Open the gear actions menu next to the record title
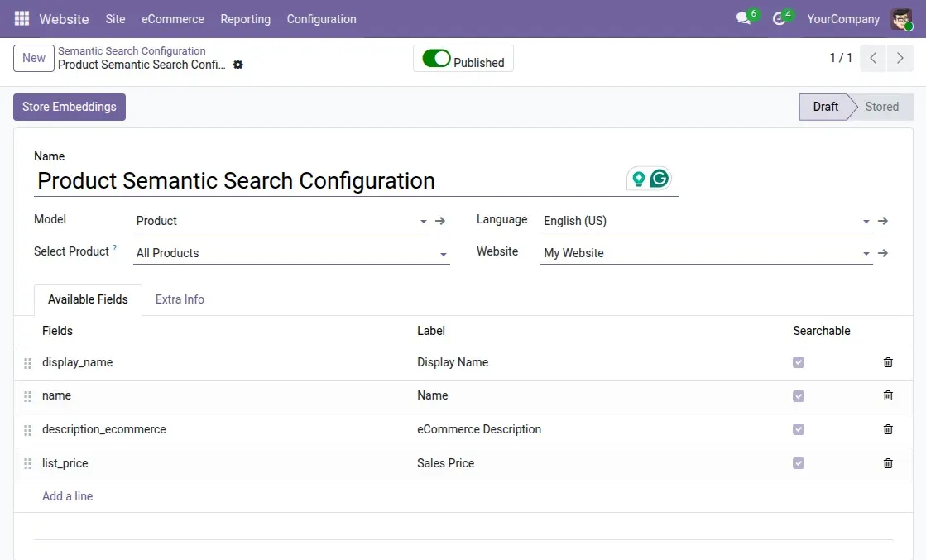The height and width of the screenshot is (560, 926). click(238, 65)
